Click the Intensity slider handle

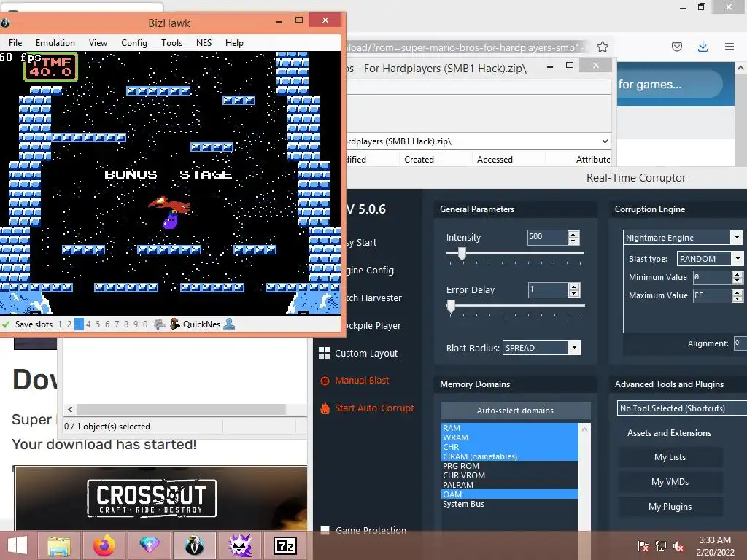tap(462, 254)
